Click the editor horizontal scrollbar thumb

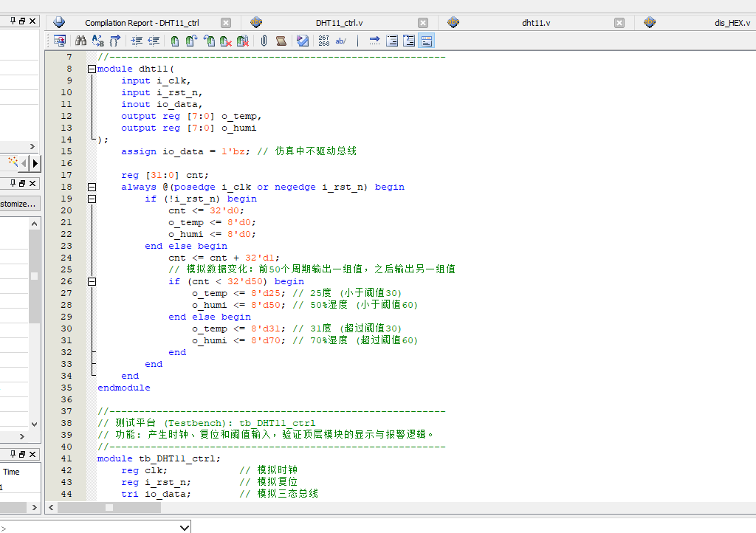109,507
